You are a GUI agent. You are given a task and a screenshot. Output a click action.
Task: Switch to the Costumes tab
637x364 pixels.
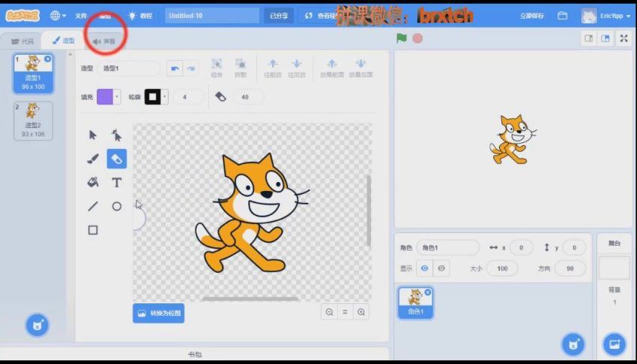pos(64,40)
